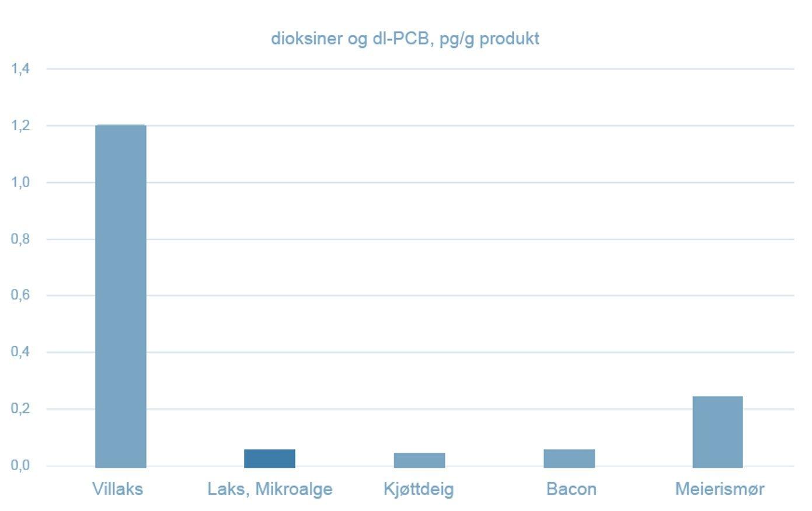Click the Meierismør axis label
The width and height of the screenshot is (812, 511).
pos(719,489)
